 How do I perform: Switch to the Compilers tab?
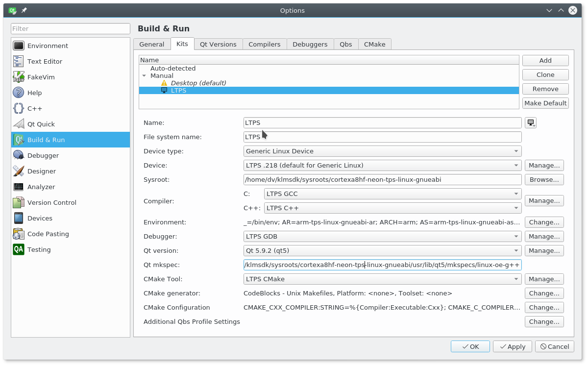tap(264, 44)
